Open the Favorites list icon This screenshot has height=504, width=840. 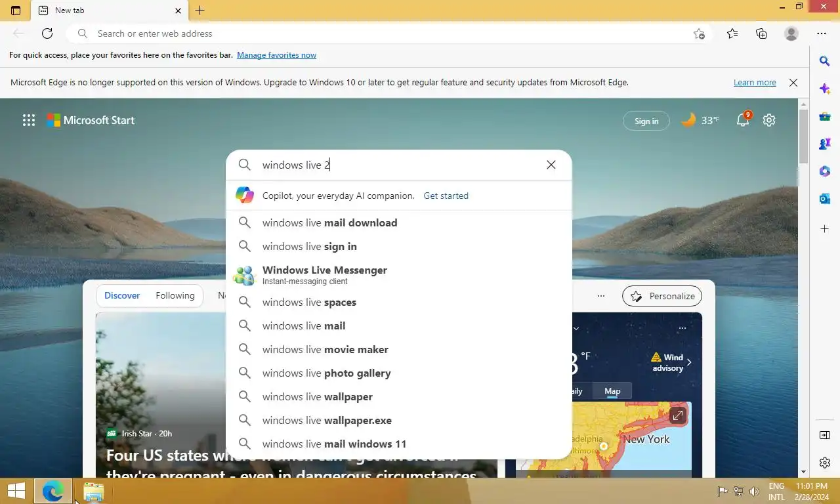point(732,33)
